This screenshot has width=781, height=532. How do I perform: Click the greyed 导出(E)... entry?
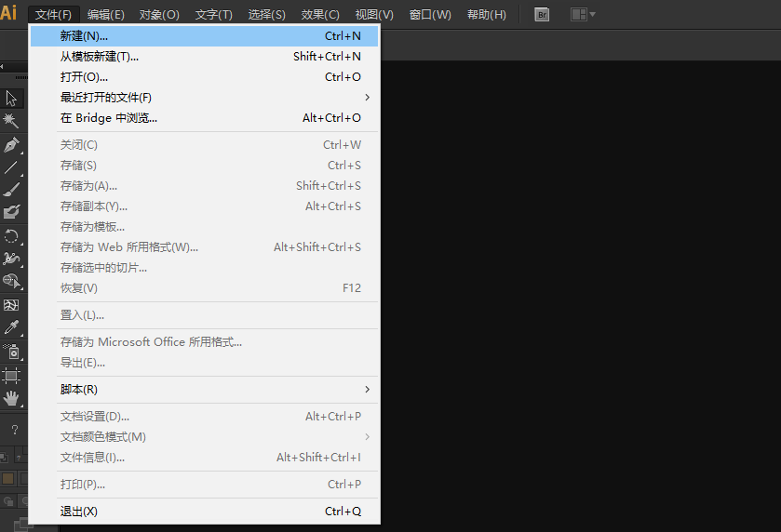pyautogui.click(x=204, y=363)
